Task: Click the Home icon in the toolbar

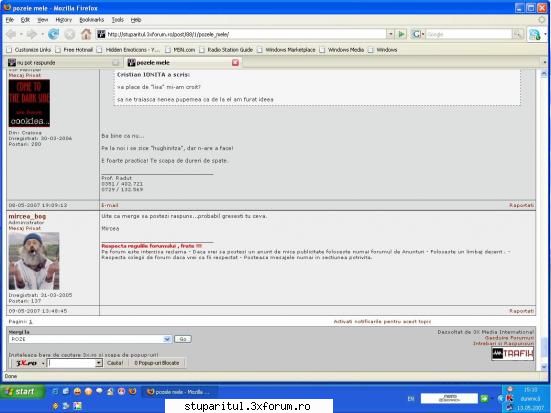Action: coord(86,34)
